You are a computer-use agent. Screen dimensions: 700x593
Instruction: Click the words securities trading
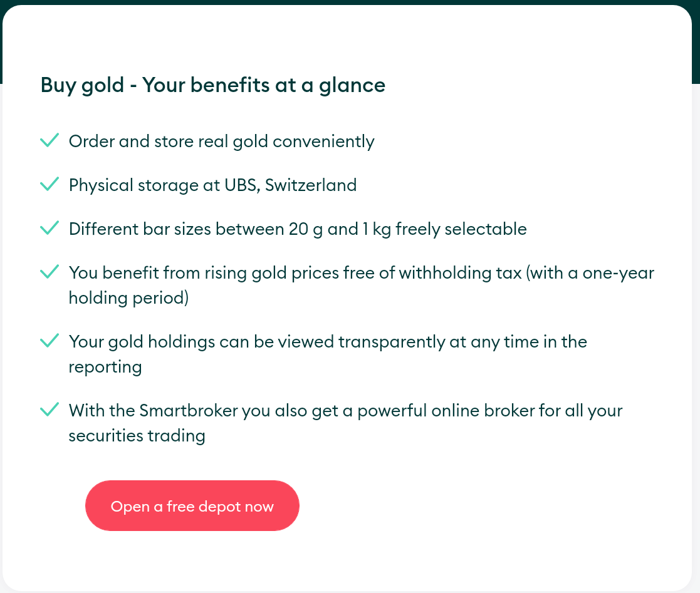137,435
